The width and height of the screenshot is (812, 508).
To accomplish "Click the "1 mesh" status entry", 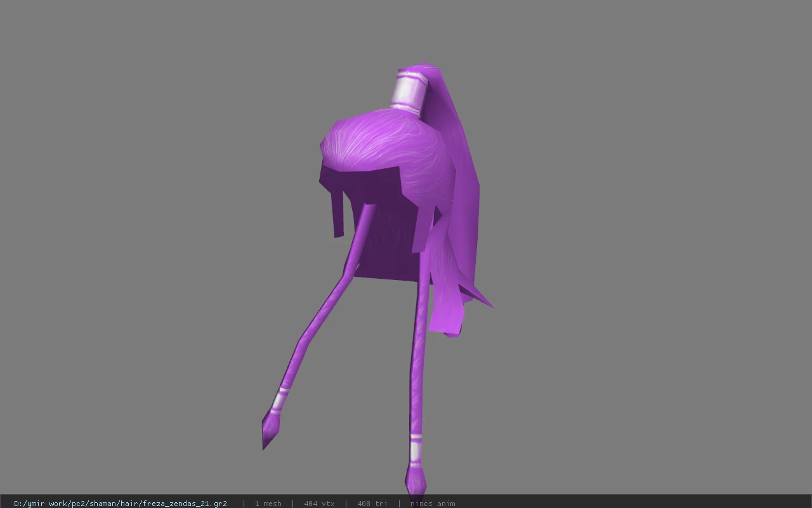I will coord(268,504).
